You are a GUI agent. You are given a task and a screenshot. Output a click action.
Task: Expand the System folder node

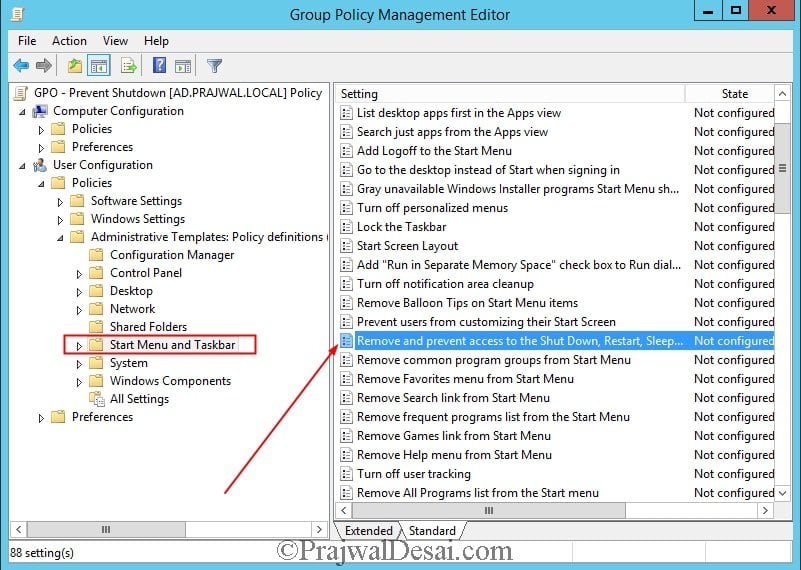click(79, 364)
